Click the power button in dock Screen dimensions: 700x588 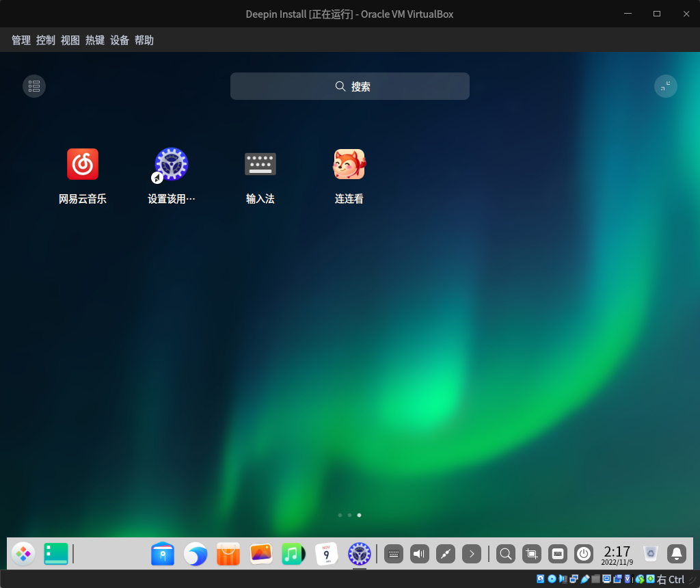(x=584, y=554)
